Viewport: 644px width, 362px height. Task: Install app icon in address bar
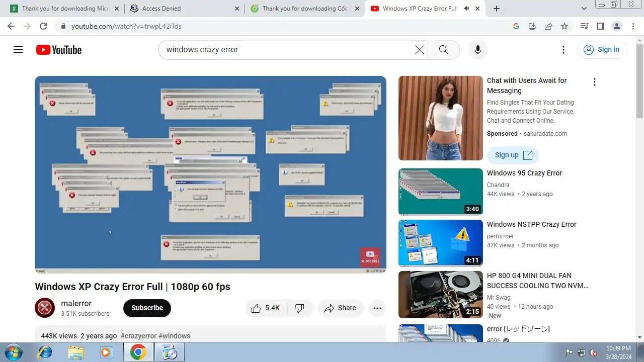click(x=532, y=26)
